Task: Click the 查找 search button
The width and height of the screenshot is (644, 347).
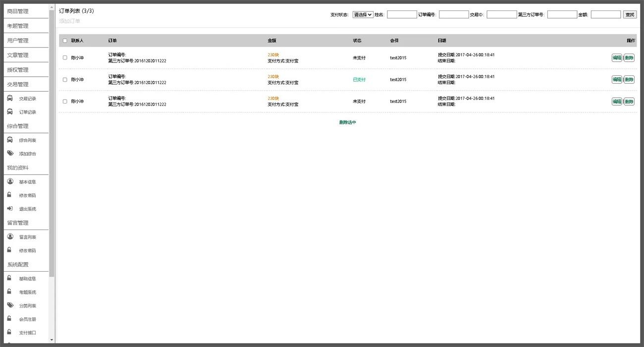Action: coord(630,15)
